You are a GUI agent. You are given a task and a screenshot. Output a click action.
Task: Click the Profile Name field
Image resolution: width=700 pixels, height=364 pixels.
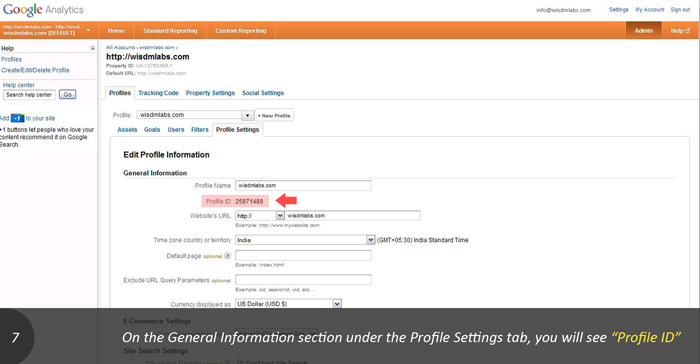click(303, 185)
